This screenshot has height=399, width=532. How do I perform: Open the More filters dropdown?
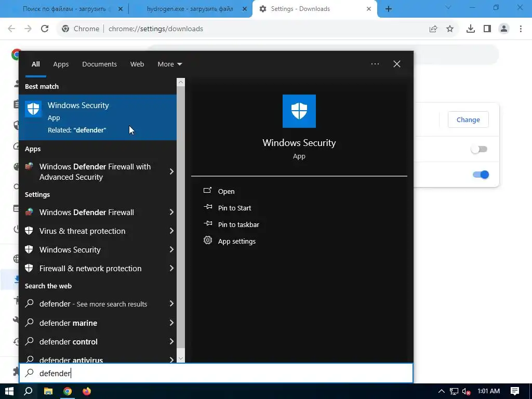(x=170, y=64)
